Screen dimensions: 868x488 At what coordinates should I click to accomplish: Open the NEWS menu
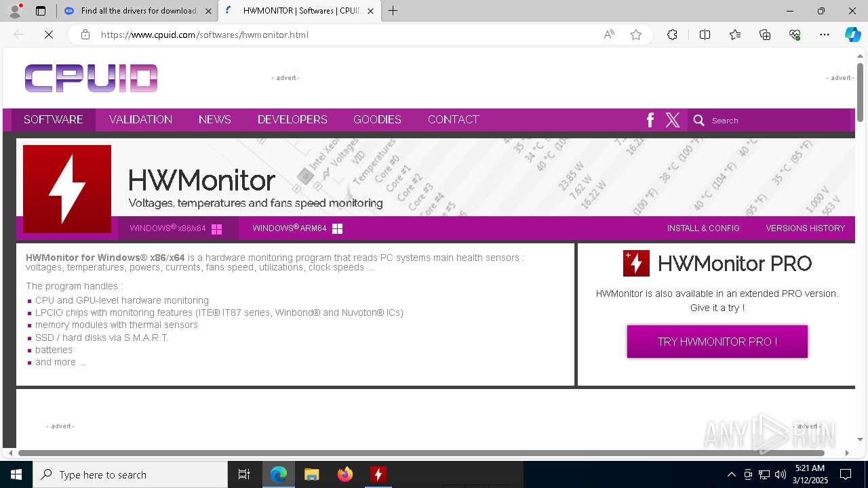(215, 119)
